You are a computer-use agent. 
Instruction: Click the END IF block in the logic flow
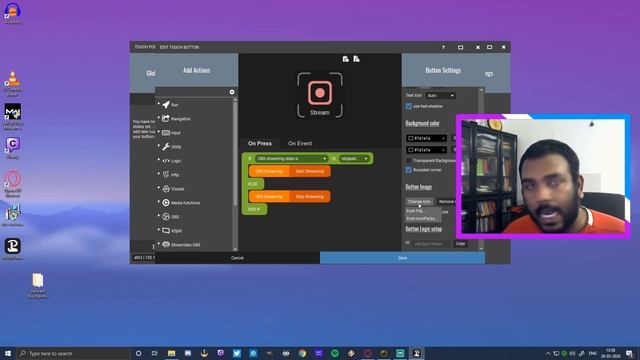coord(254,209)
